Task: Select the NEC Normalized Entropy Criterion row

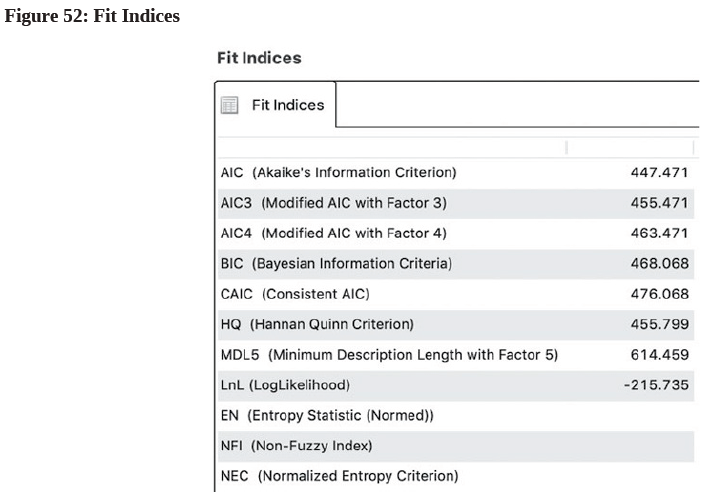Action: [456, 476]
